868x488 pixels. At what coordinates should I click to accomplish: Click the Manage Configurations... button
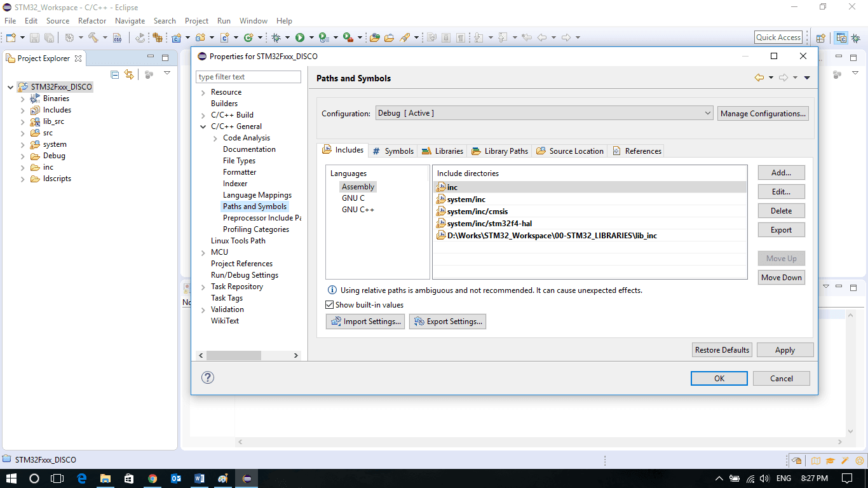(x=763, y=113)
